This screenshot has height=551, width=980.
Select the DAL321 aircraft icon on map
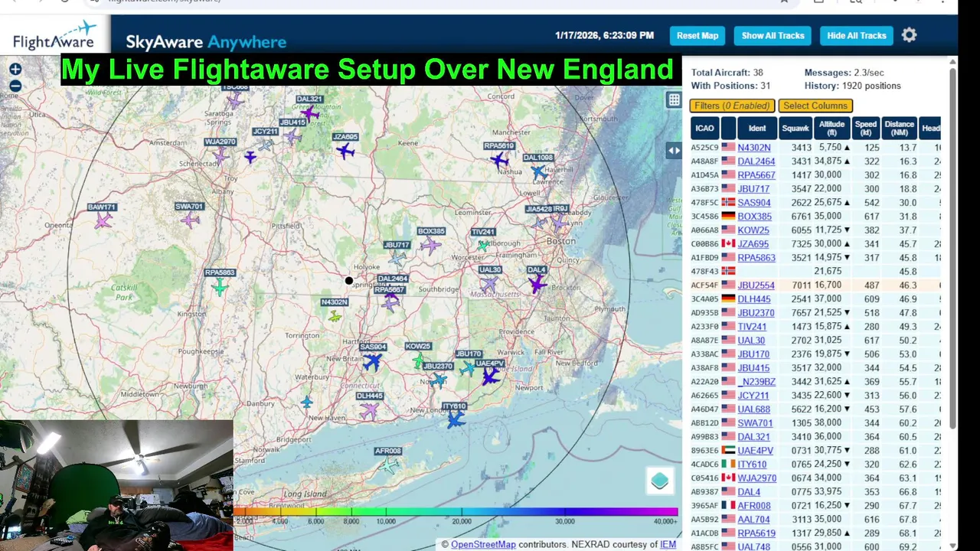309,113
